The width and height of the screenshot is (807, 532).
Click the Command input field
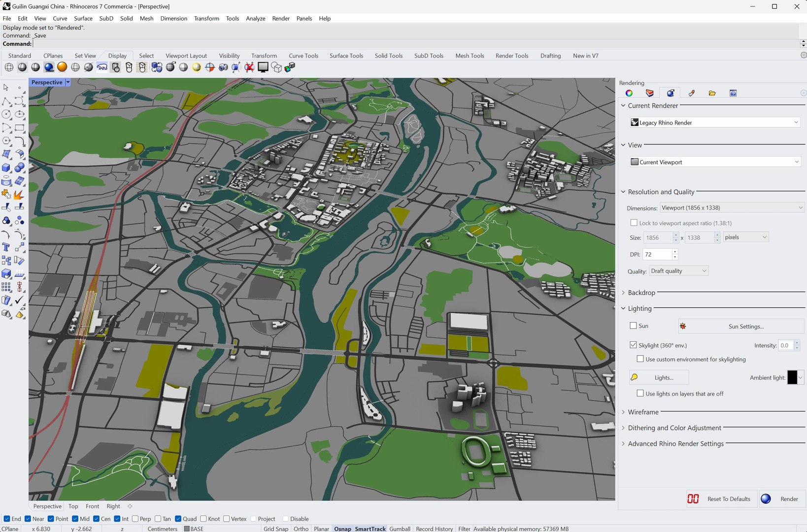pyautogui.click(x=415, y=44)
